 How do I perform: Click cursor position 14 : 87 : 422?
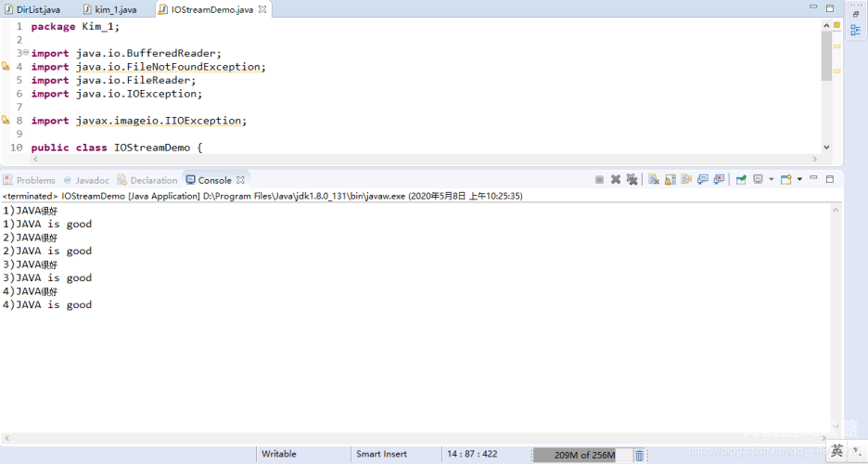(x=472, y=454)
